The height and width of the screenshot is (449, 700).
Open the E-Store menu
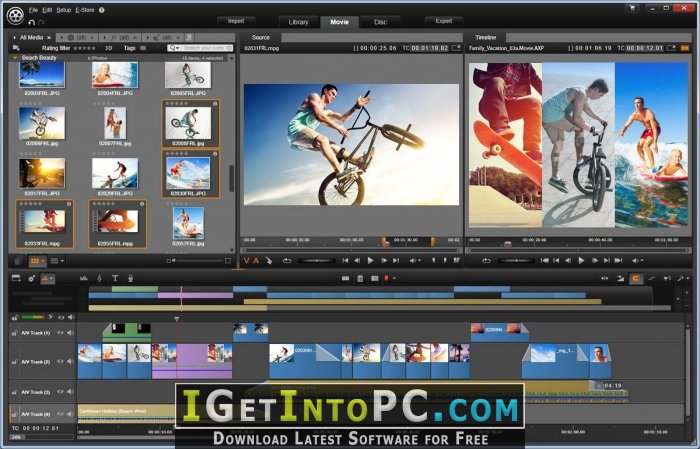click(85, 10)
